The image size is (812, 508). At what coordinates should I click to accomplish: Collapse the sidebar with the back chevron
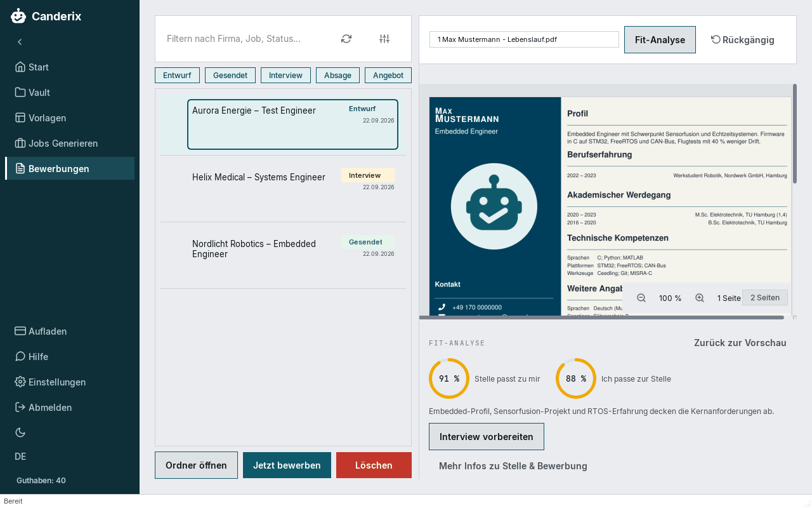pos(20,42)
